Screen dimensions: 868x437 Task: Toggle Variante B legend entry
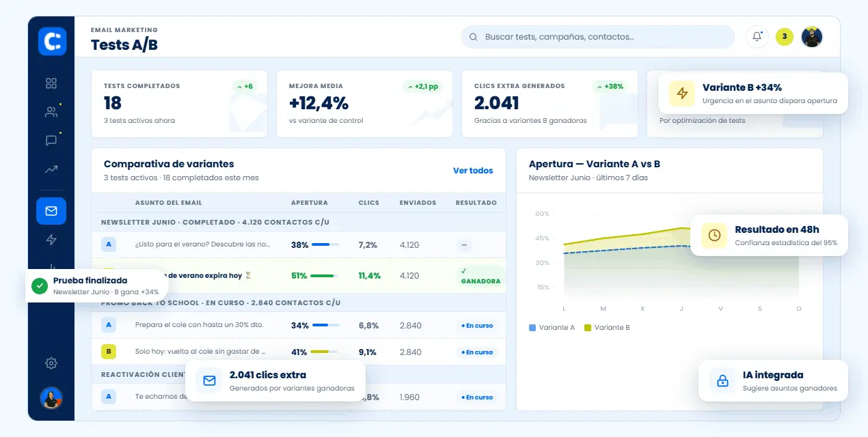point(607,328)
